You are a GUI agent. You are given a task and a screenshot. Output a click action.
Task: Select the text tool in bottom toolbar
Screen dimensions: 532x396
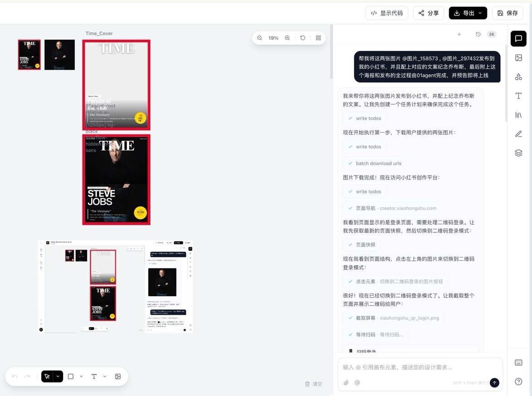94,376
